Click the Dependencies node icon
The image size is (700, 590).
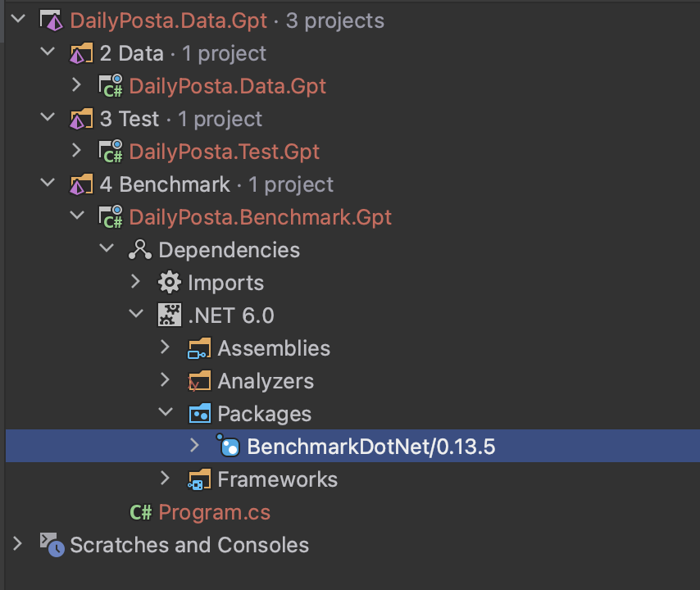pos(140,251)
